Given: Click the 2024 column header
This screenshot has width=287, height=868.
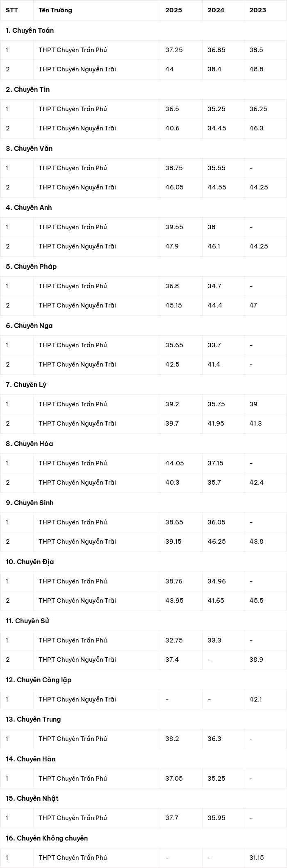Looking at the screenshot, I should (x=216, y=10).
